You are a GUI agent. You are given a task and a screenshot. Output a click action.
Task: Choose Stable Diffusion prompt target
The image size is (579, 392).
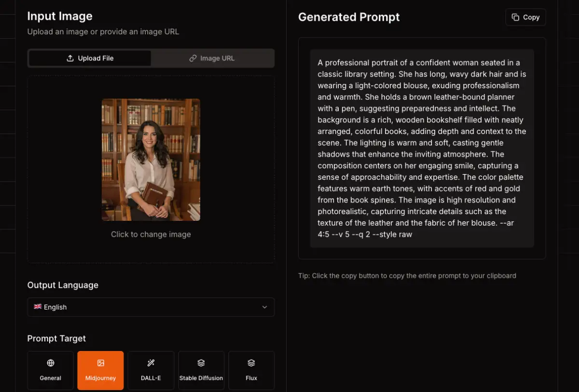[201, 370]
